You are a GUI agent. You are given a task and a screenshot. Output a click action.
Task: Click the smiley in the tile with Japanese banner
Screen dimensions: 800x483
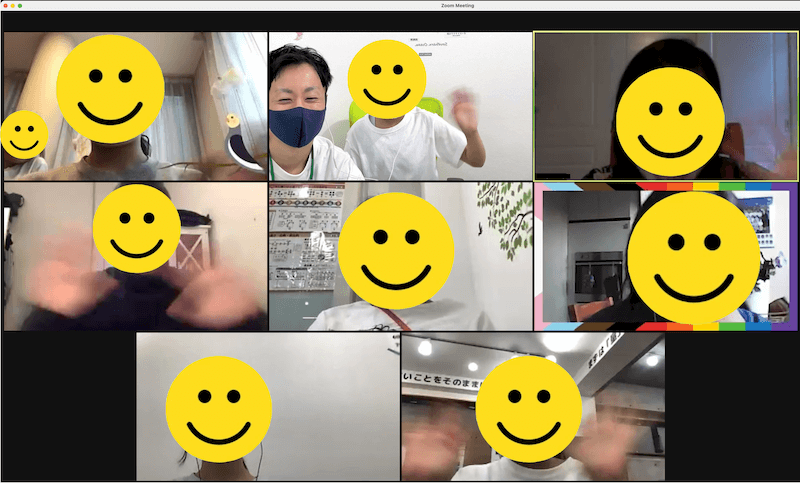528,409
